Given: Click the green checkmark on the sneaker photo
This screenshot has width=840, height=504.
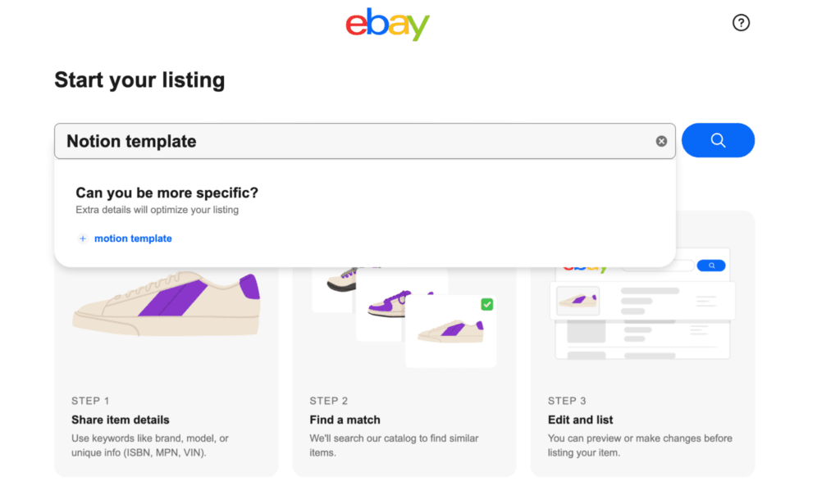Looking at the screenshot, I should coord(487,304).
